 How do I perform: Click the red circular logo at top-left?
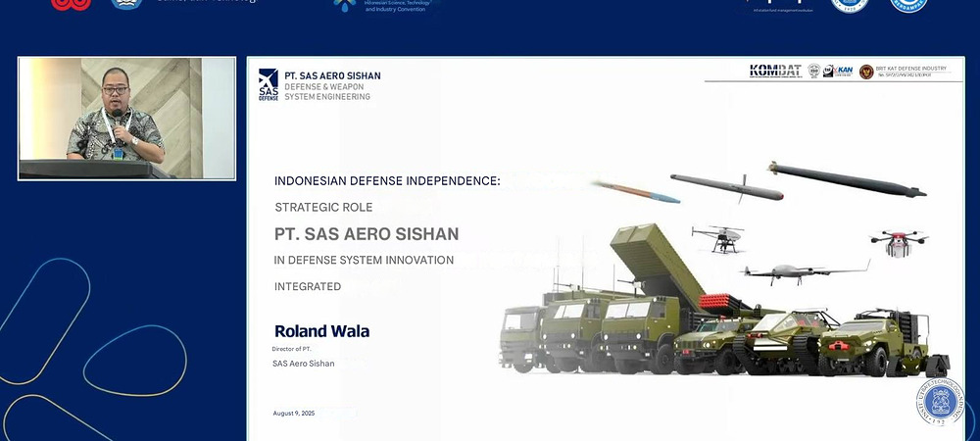click(x=71, y=4)
